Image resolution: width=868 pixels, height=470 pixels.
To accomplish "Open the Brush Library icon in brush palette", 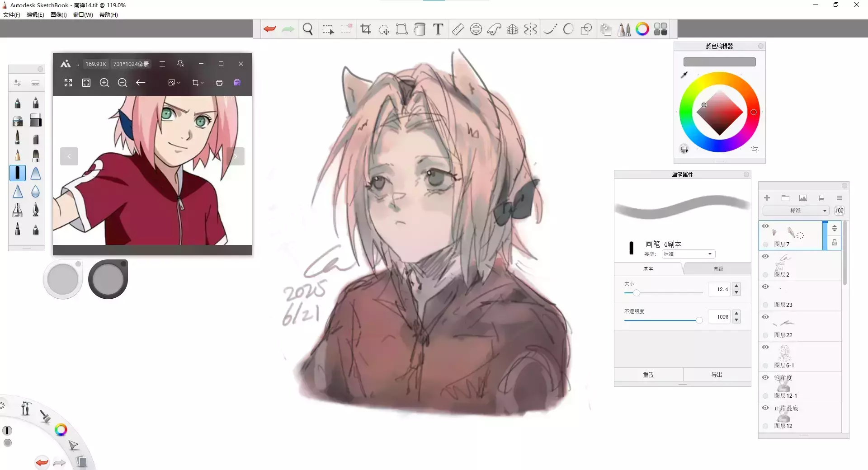I will pos(36,83).
